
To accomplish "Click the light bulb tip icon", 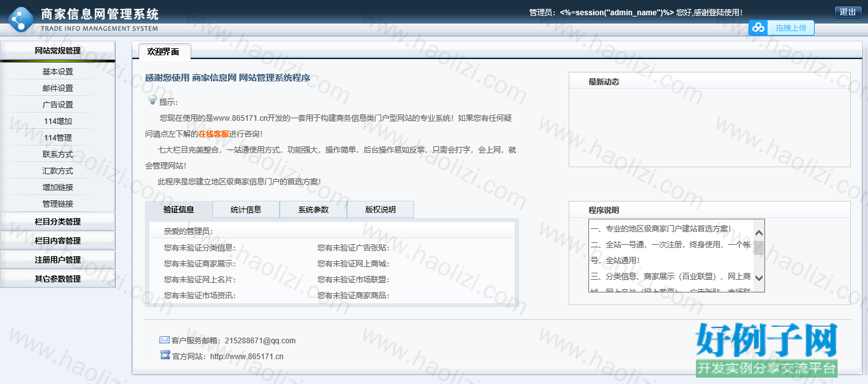I will (153, 100).
